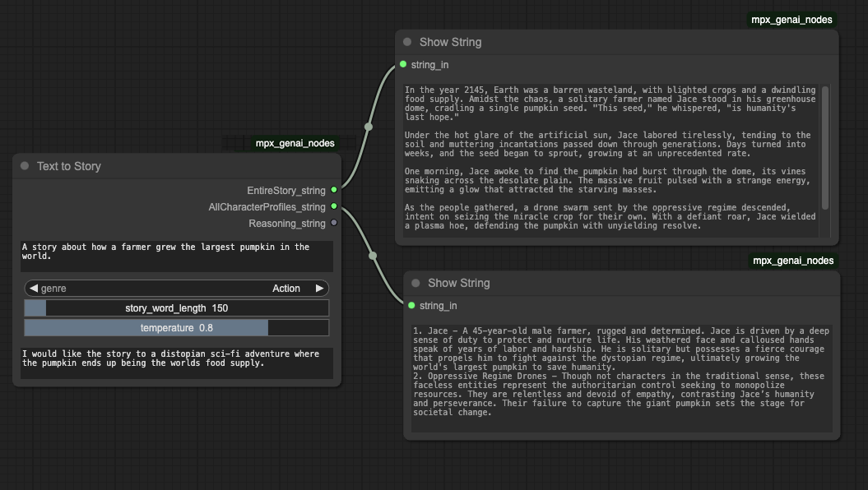
Task: Click the scrollbar in the story output text
Action: pyautogui.click(x=825, y=148)
